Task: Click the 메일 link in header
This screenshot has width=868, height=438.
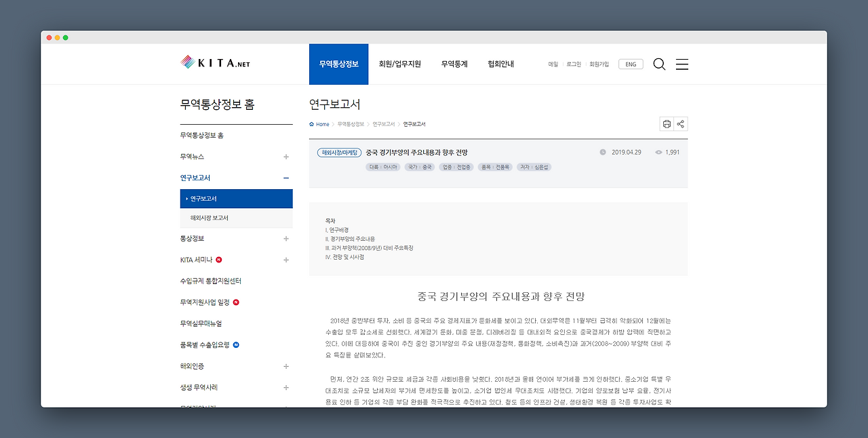Action: (x=553, y=64)
